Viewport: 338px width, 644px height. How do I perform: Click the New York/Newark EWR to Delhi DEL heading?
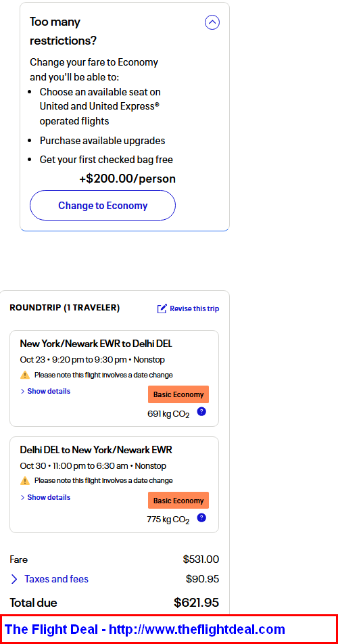(x=96, y=344)
